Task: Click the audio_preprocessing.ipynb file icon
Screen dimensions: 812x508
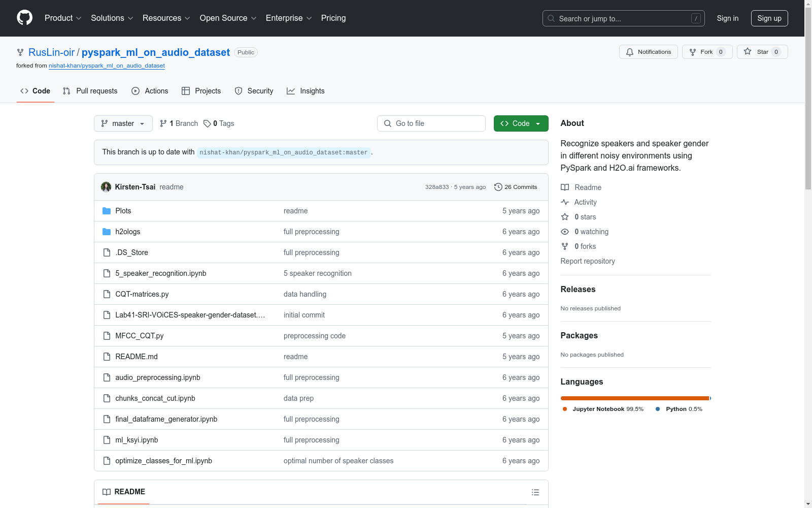Action: pos(107,377)
